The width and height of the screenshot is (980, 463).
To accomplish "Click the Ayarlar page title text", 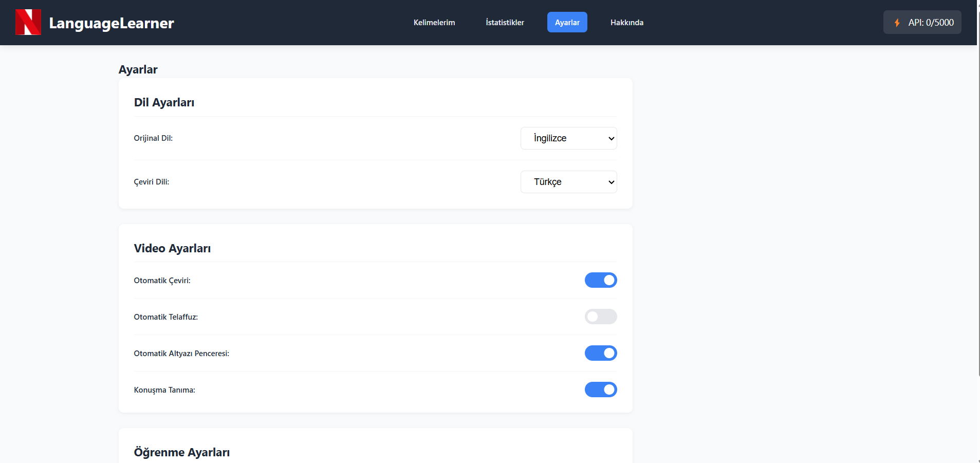I will [x=138, y=69].
